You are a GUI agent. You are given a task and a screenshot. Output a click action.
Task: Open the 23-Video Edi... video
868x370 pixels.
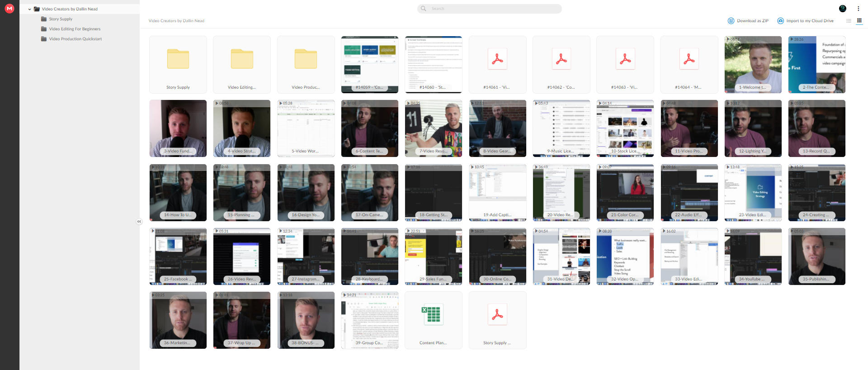click(x=753, y=193)
